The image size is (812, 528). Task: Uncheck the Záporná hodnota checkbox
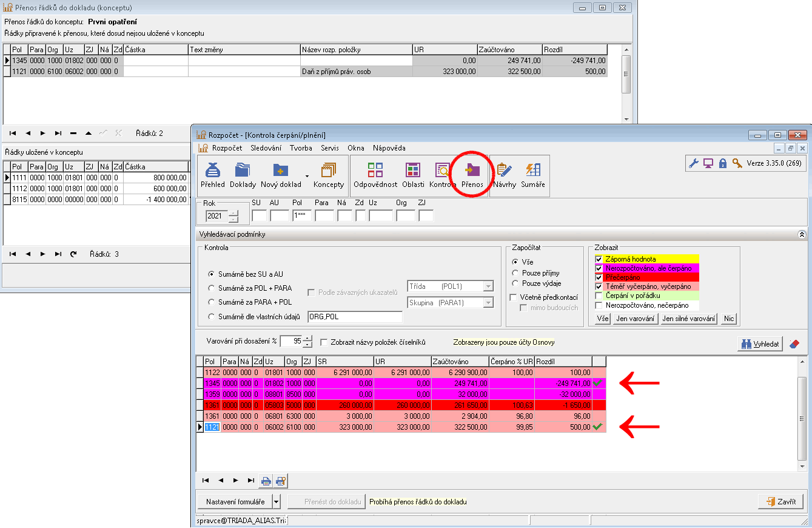click(599, 259)
